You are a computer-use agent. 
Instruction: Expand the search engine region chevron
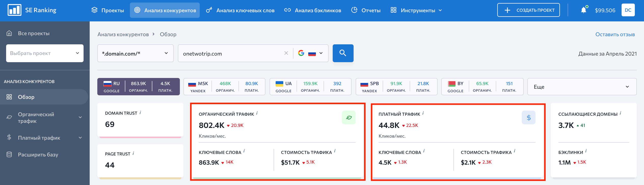click(321, 53)
